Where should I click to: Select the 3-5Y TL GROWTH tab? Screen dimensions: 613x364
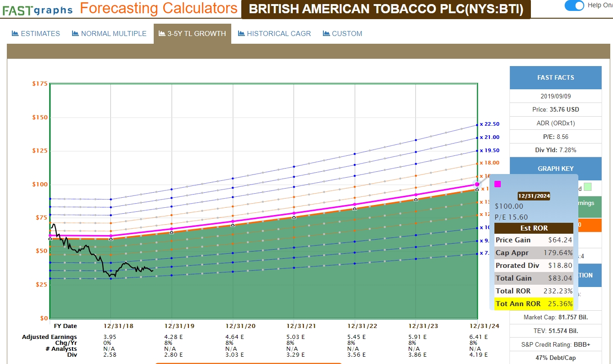pyautogui.click(x=192, y=33)
